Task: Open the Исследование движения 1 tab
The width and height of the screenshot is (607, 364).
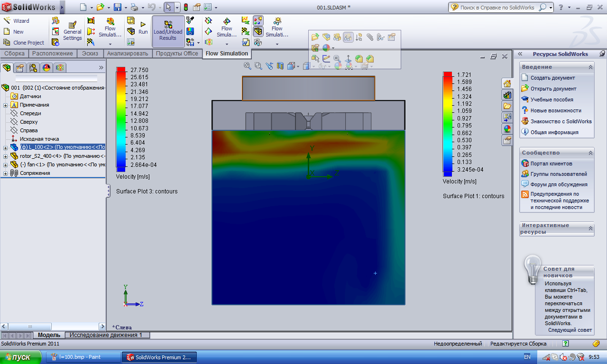Action: [x=106, y=335]
